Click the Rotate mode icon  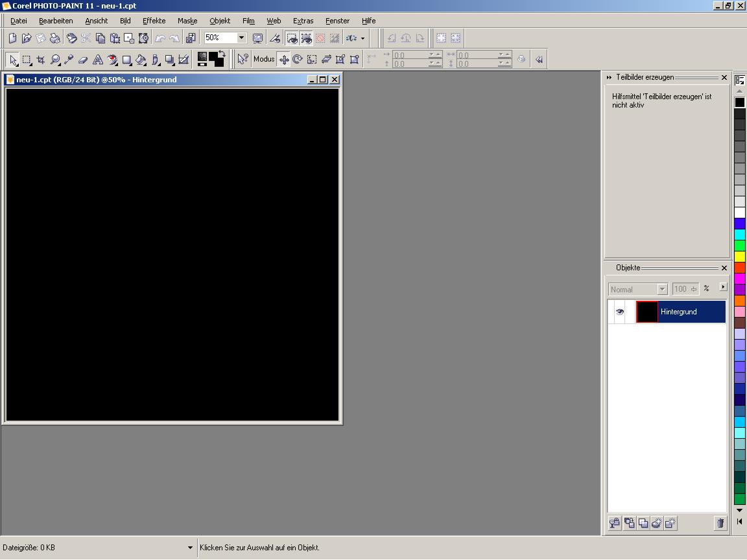tap(298, 59)
